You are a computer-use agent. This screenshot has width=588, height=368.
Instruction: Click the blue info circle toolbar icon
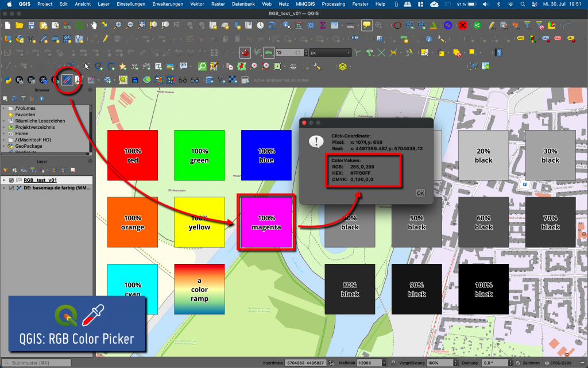tap(429, 39)
